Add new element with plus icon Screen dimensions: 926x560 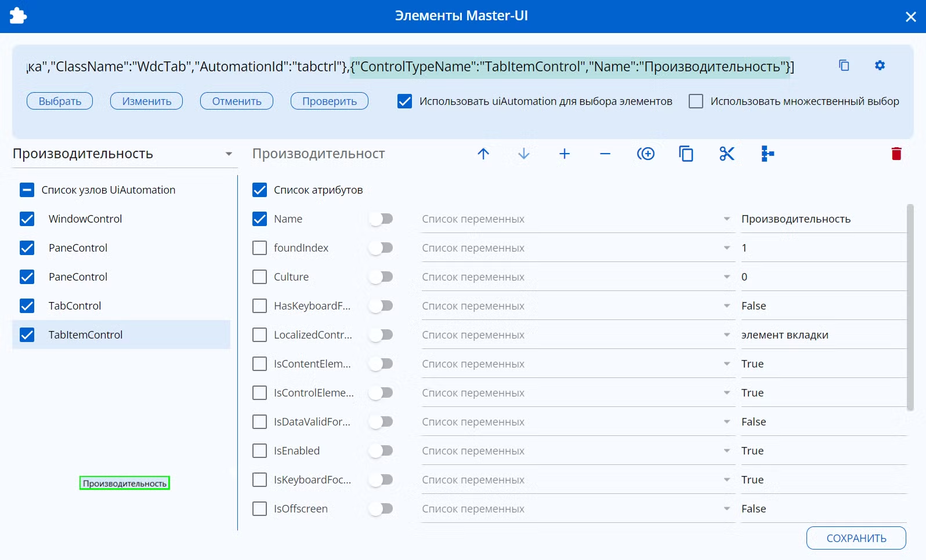pyautogui.click(x=565, y=154)
